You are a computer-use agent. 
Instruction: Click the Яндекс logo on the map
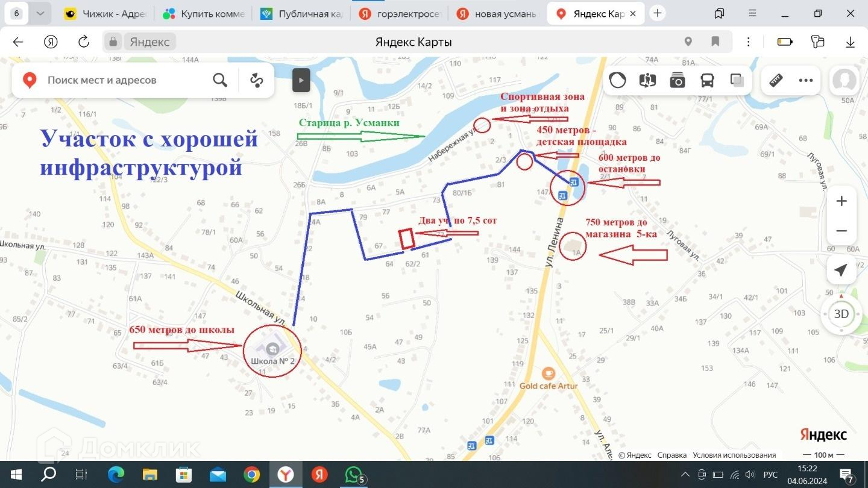click(x=823, y=434)
